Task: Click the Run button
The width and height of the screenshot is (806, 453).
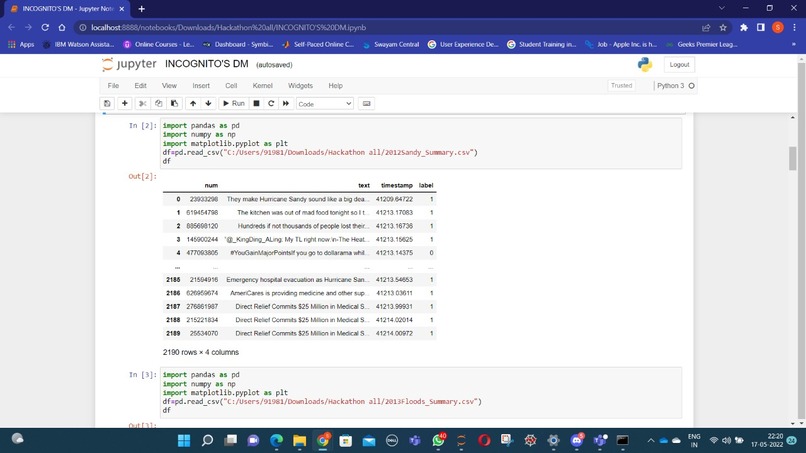Action: click(x=234, y=103)
